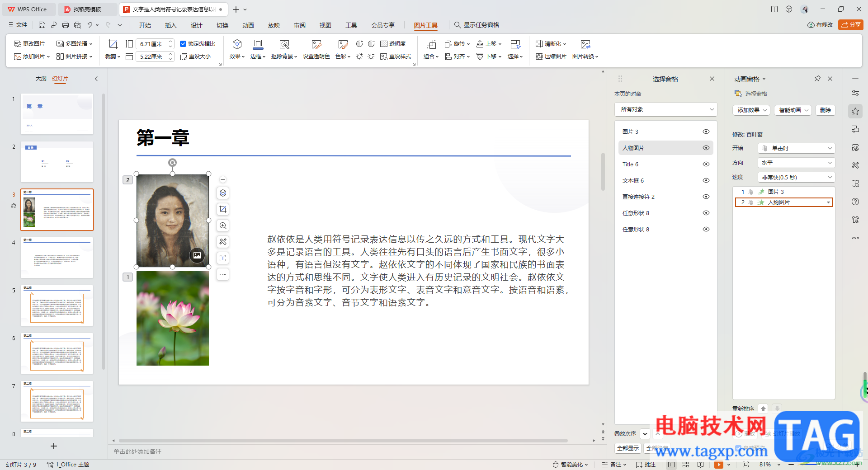Click the move-up reorder arrow next to 重新排序

[763, 409]
